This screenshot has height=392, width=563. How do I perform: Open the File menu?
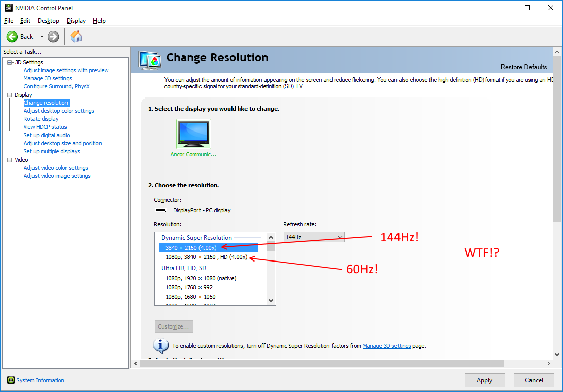[x=9, y=21]
